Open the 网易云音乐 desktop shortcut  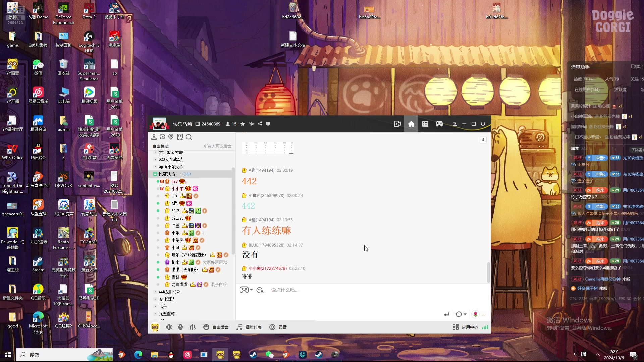pos(38,96)
